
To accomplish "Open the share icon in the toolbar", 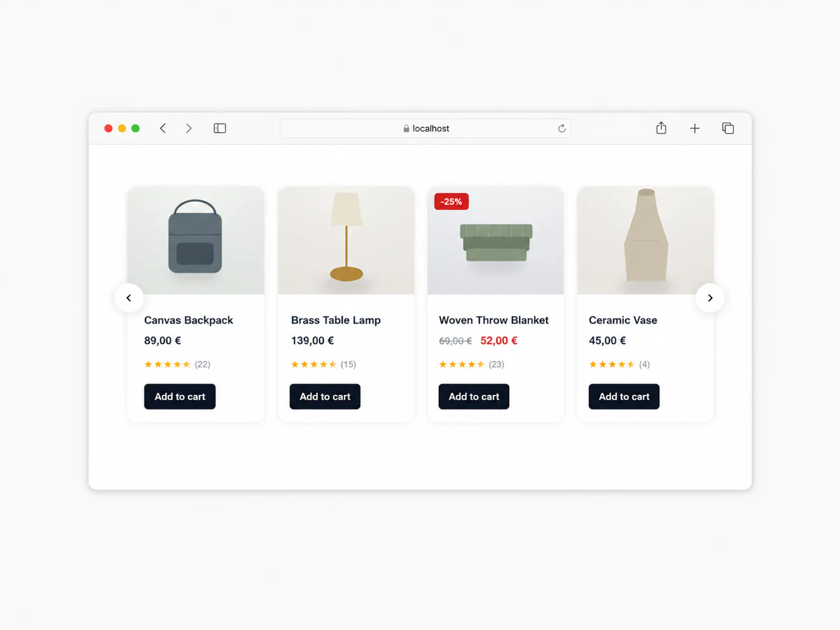I will (x=661, y=128).
